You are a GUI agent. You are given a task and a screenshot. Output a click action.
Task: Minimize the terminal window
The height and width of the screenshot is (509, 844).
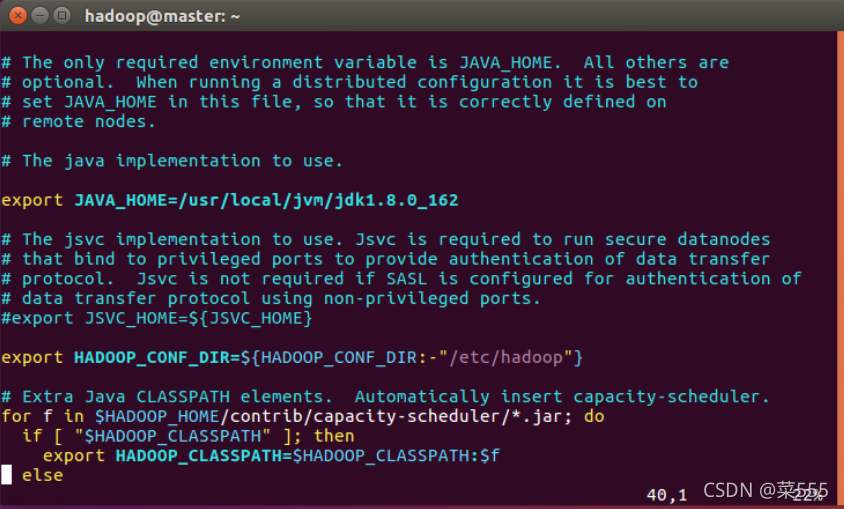point(40,16)
